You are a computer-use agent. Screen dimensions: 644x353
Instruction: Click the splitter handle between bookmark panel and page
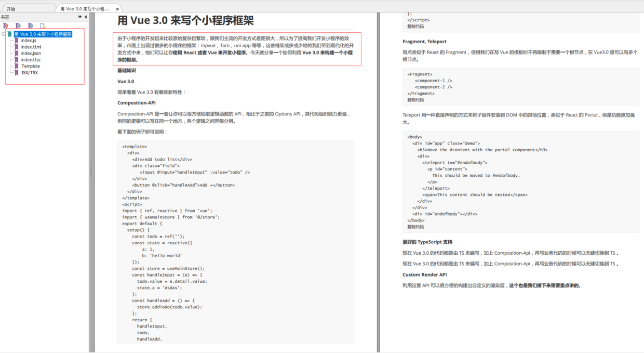coord(90,169)
